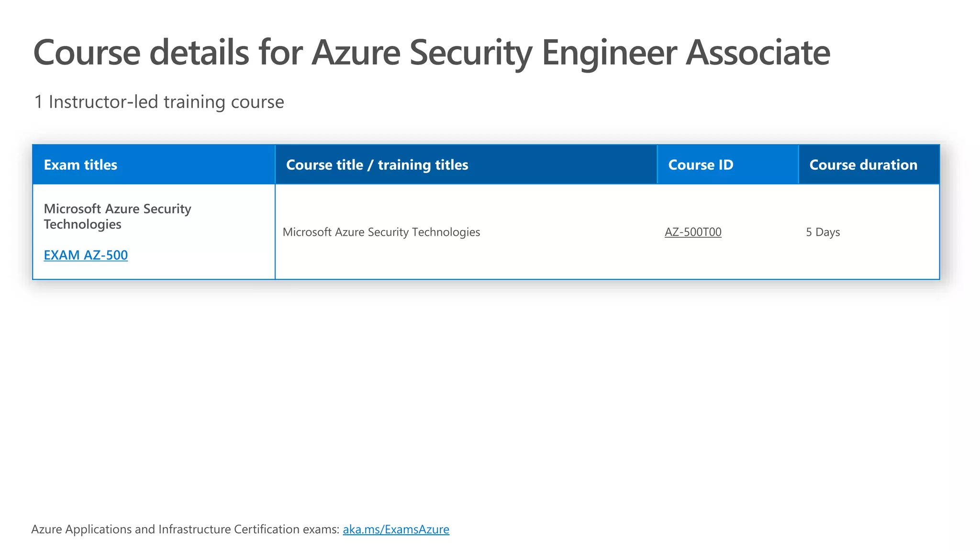Screen dimensions: 980x551
Task: Select the Course duration column header
Action: 863,165
